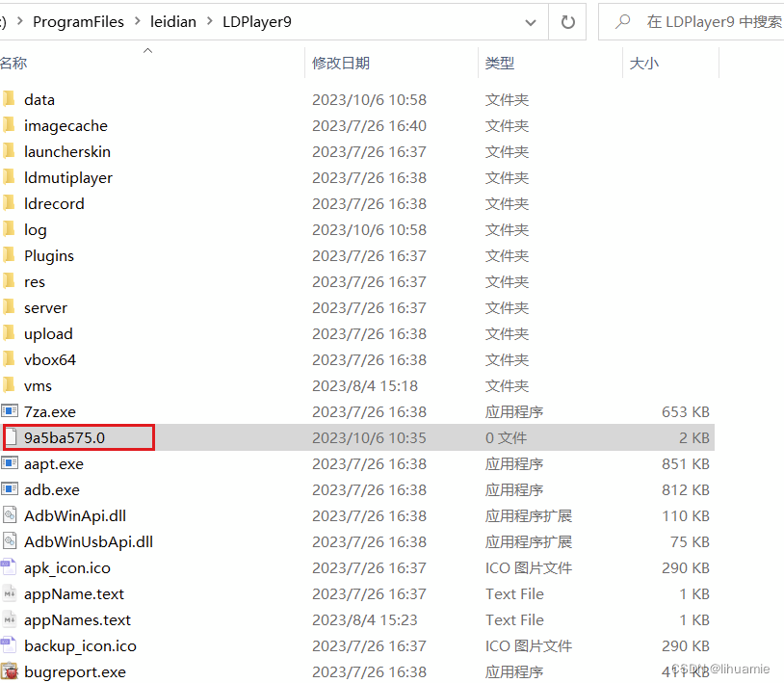Select the res folder icon
Viewport: 784px width, 683px height.
pyautogui.click(x=9, y=280)
